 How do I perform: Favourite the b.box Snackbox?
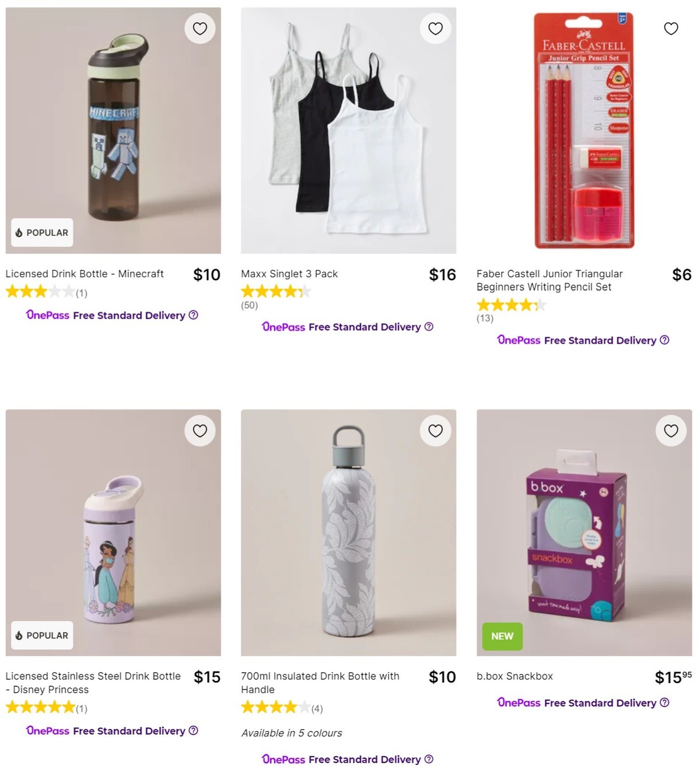(670, 431)
